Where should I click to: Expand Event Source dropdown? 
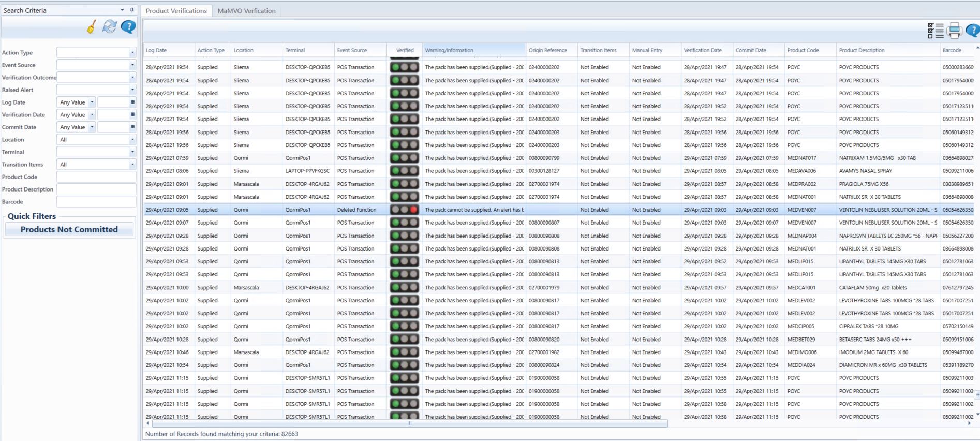click(132, 65)
